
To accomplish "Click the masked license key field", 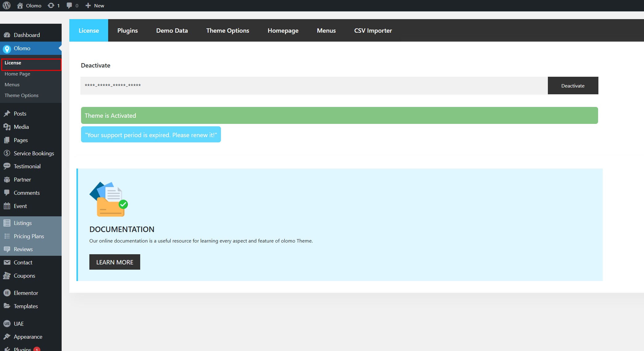I will (314, 86).
